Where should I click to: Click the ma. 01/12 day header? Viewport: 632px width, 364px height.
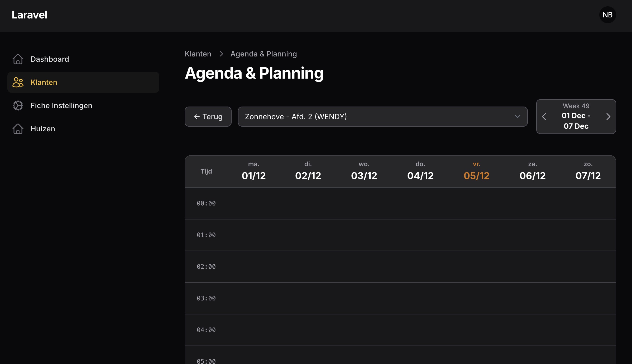point(253,171)
